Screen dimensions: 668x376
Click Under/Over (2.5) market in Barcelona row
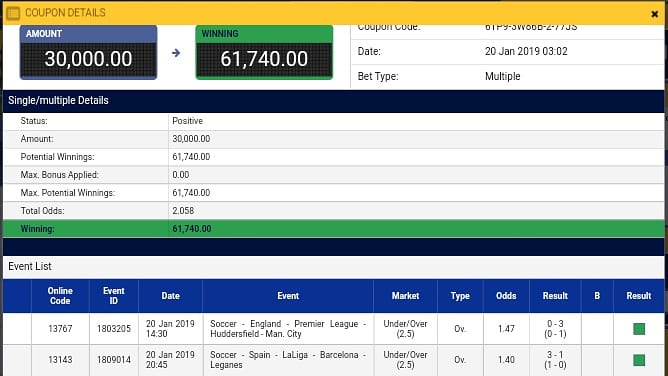pos(405,360)
